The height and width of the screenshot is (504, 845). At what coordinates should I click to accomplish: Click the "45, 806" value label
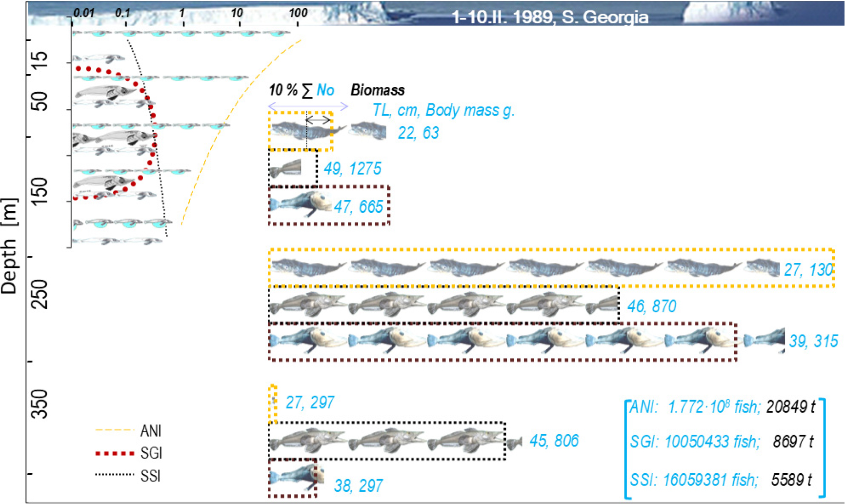click(x=554, y=441)
